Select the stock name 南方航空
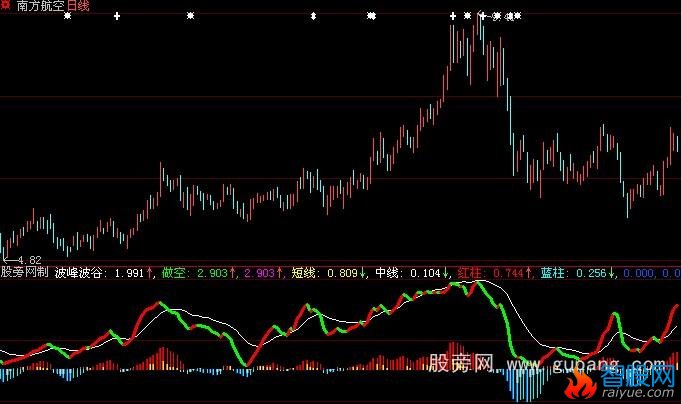The width and height of the screenshot is (681, 404). pyautogui.click(x=40, y=6)
